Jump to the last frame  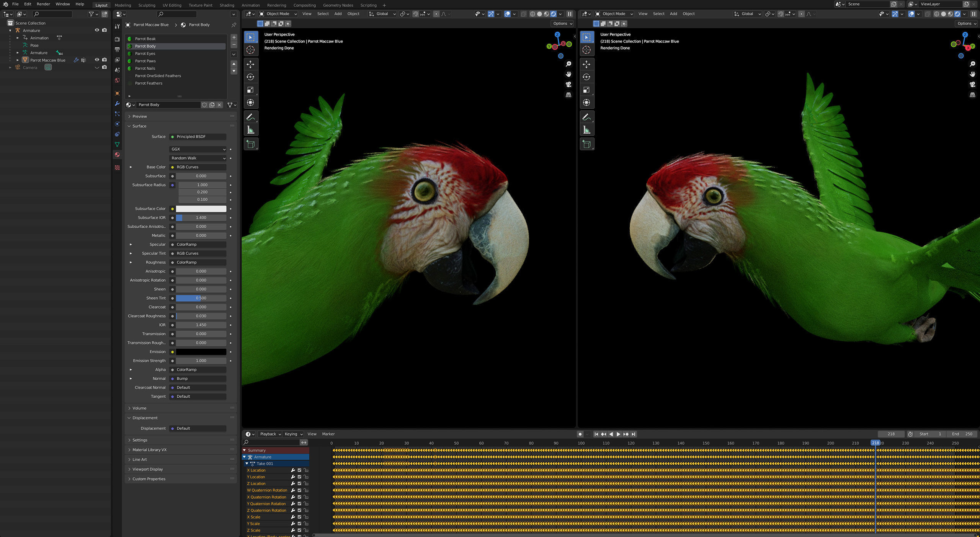click(634, 434)
